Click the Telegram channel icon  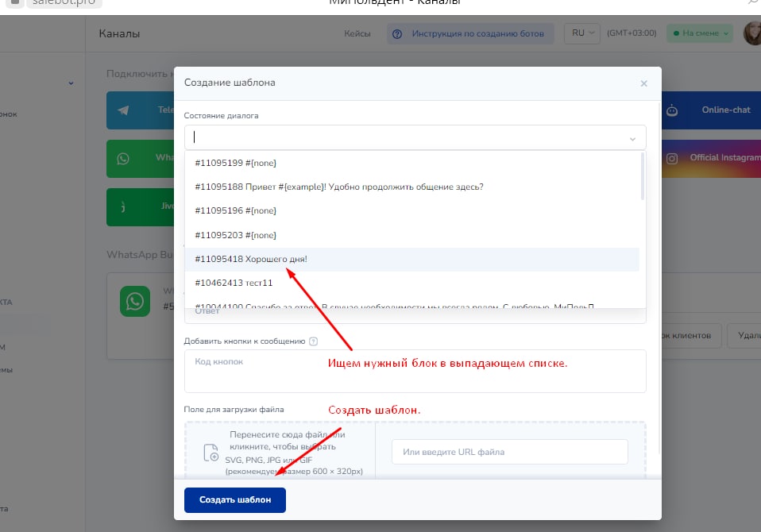click(x=123, y=110)
